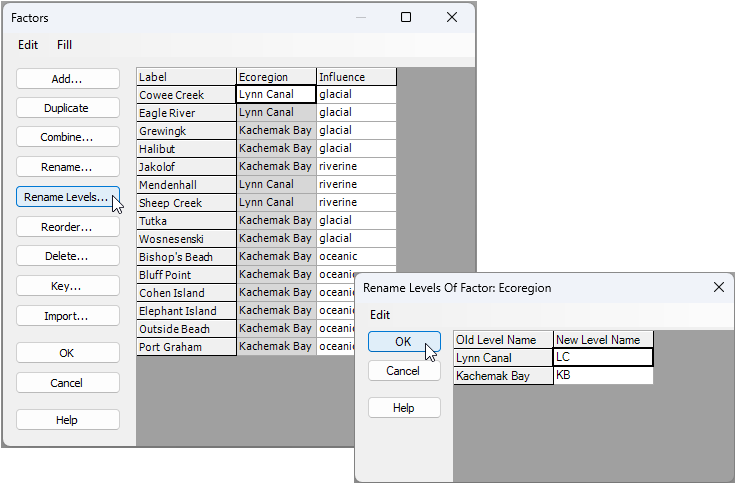Select the KB new level name cell
This screenshot has width=736, height=484.
point(603,376)
